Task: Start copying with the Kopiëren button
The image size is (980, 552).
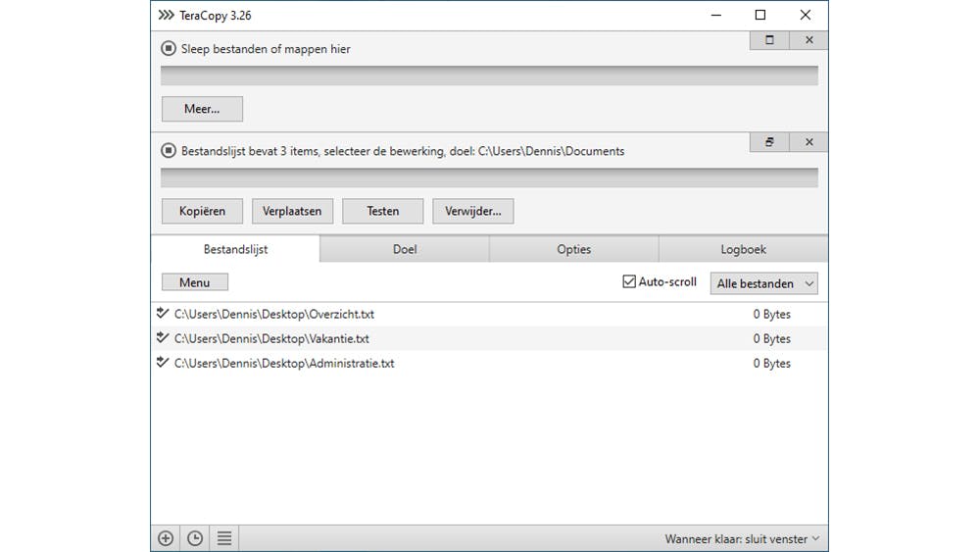Action: (x=202, y=212)
